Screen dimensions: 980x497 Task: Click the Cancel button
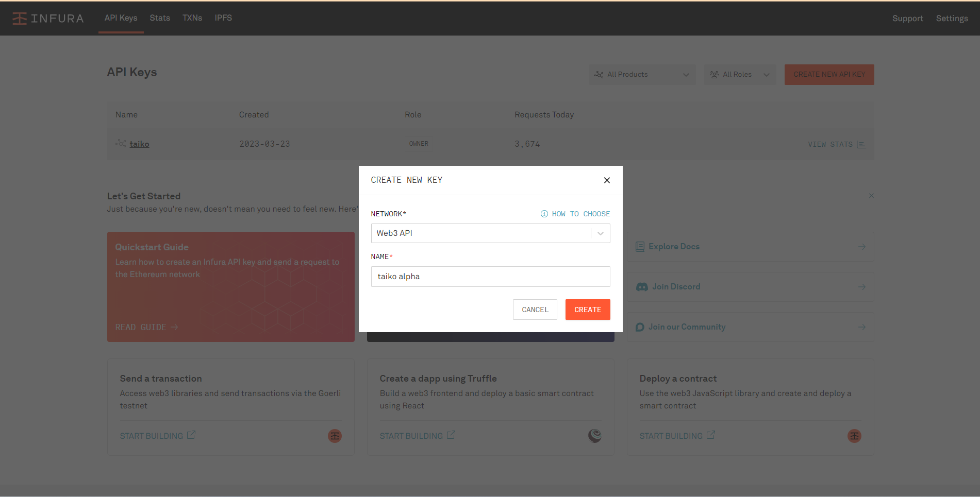coord(535,310)
